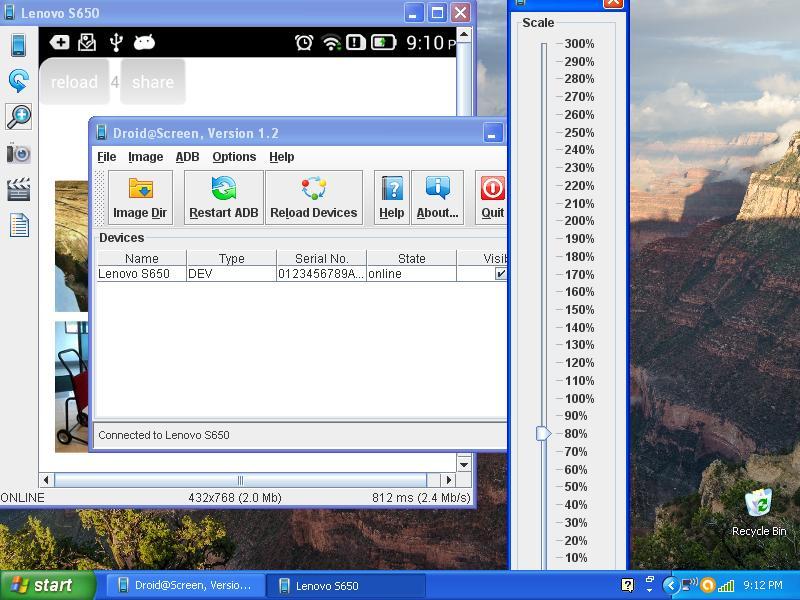Viewport: 800px width, 600px height.
Task: Click the Image Dir folder button
Action: point(140,198)
